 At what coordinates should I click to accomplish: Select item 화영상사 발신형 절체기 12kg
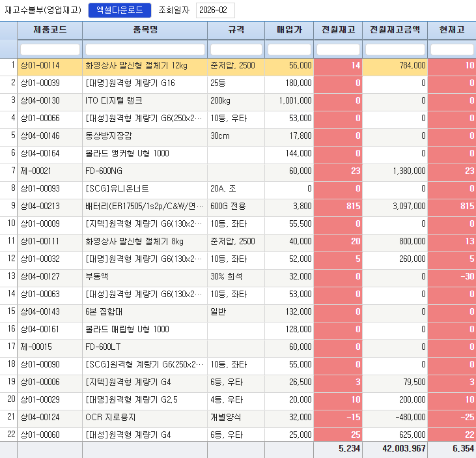coord(136,66)
